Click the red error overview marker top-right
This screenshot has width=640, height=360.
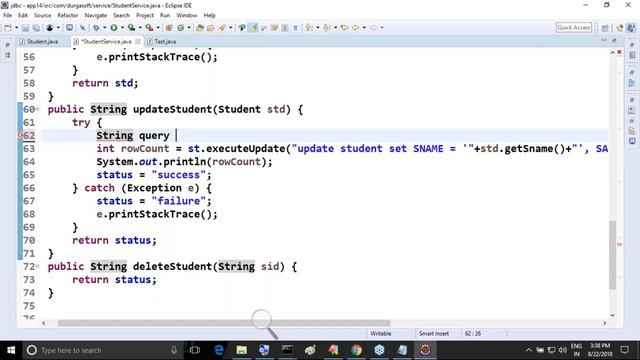coord(619,52)
